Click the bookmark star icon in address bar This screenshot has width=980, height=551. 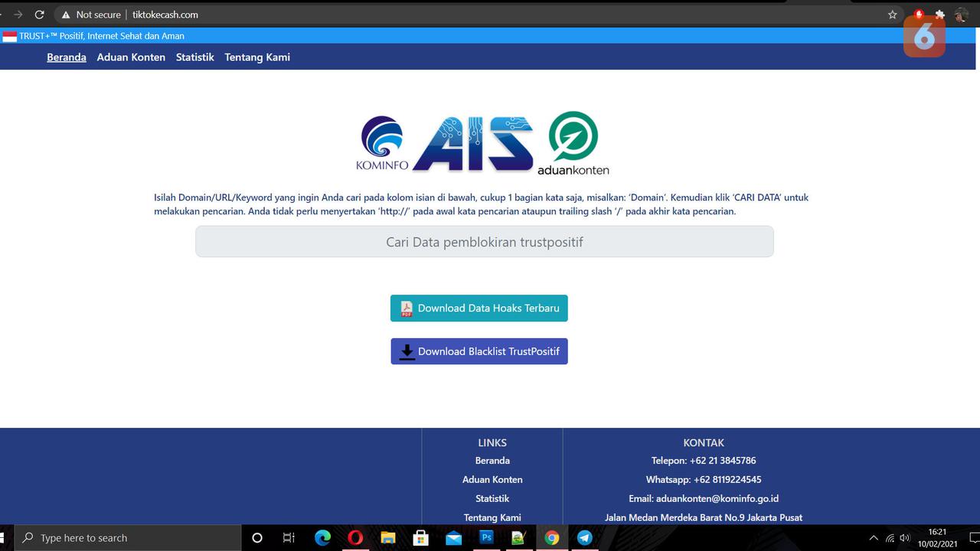[892, 15]
